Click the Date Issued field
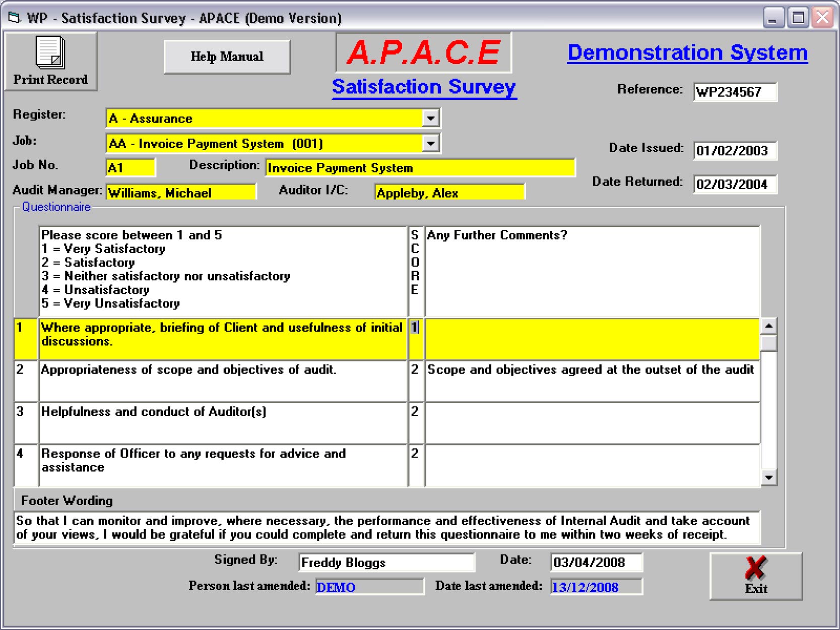Viewport: 840px width, 630px height. click(x=735, y=151)
